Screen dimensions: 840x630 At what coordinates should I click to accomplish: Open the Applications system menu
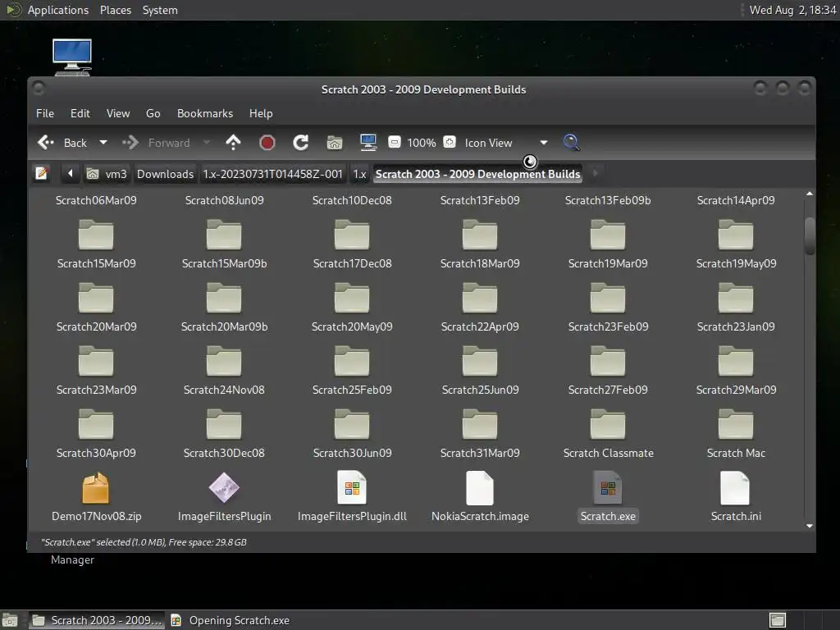point(58,10)
